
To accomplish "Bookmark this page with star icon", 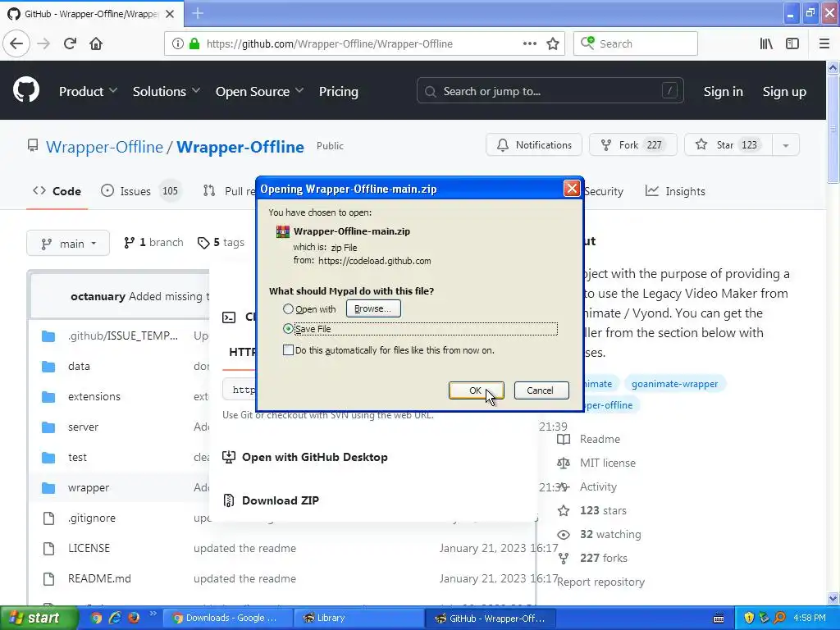I will point(553,44).
